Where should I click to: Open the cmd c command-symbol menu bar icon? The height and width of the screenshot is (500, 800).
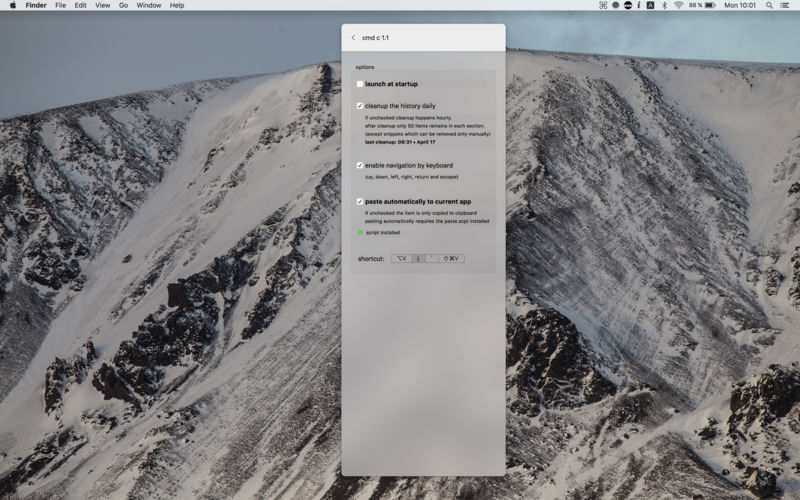point(603,5)
